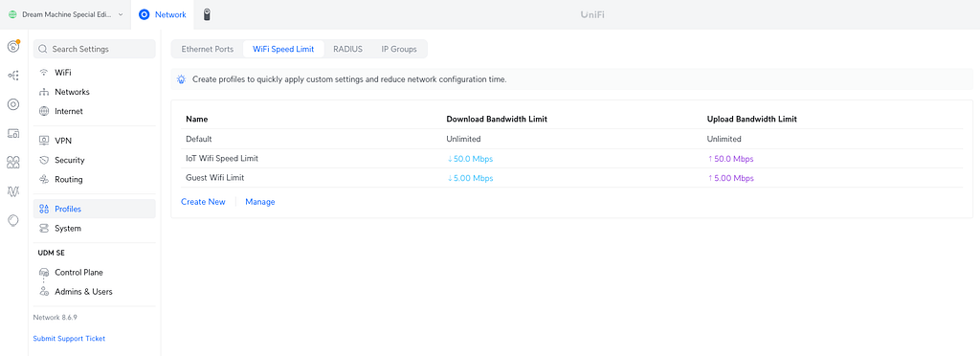Click the Control Plane icon

tap(44, 273)
